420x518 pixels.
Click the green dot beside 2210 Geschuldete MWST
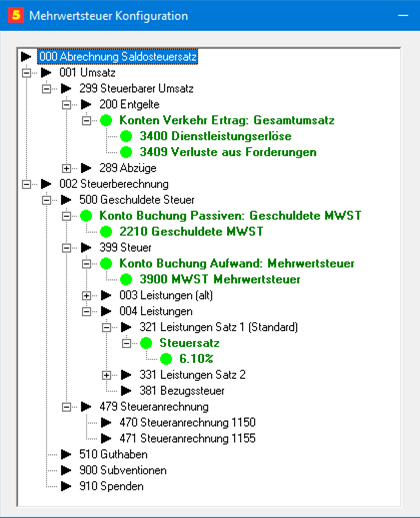pos(106,232)
